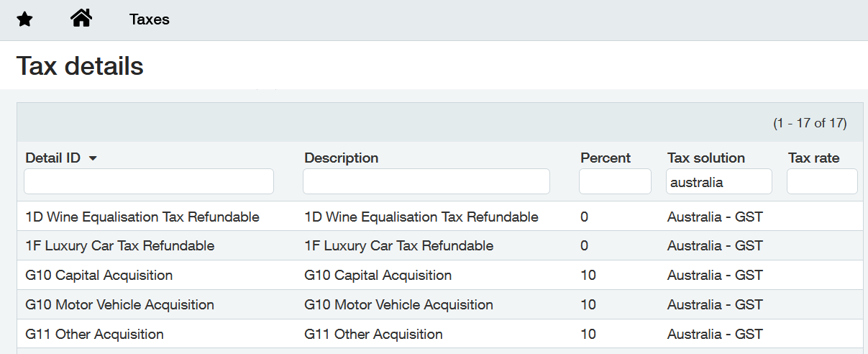Focus the Description filter field
This screenshot has height=354, width=868.
tap(426, 181)
